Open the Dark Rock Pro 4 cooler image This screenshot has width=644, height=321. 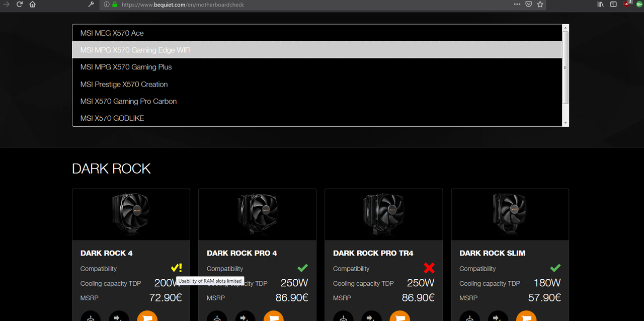tap(257, 214)
